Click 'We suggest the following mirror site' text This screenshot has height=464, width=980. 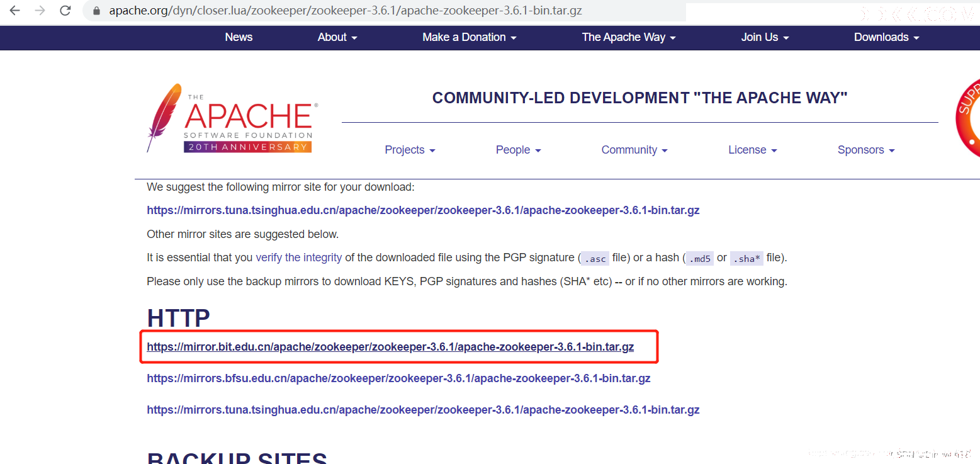[x=281, y=187]
